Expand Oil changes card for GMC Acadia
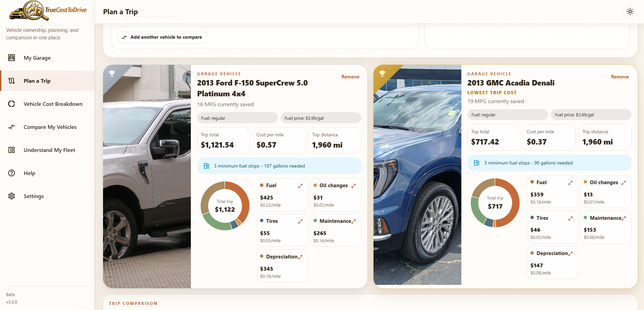Viewport: 644px width, 310px height. [624, 182]
